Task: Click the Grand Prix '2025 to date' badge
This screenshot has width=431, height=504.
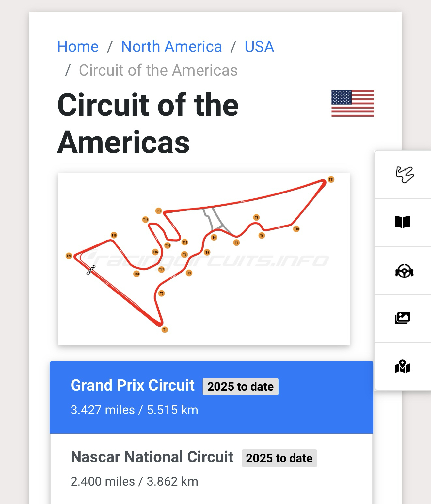Action: (240, 387)
